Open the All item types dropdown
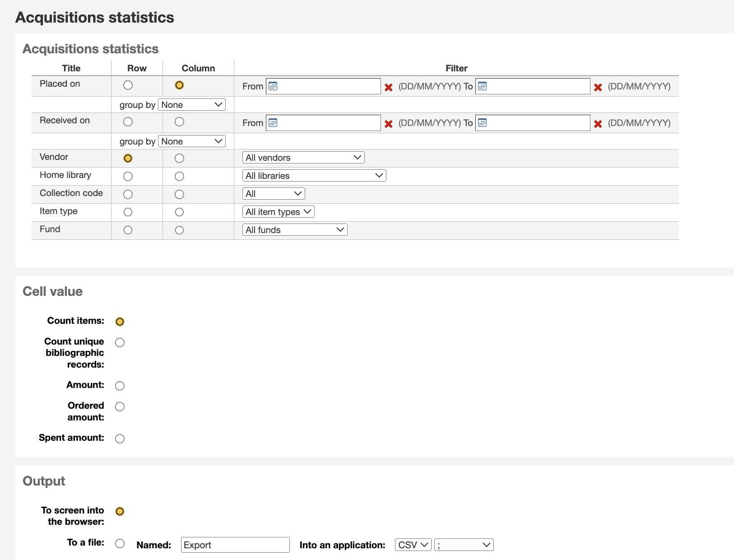The image size is (734, 560). tap(279, 212)
